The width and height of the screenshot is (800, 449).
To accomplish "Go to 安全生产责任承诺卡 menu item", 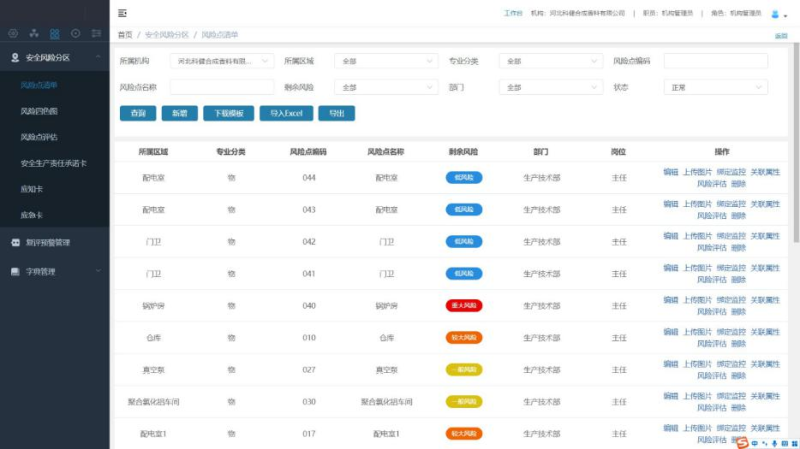I will tap(54, 163).
